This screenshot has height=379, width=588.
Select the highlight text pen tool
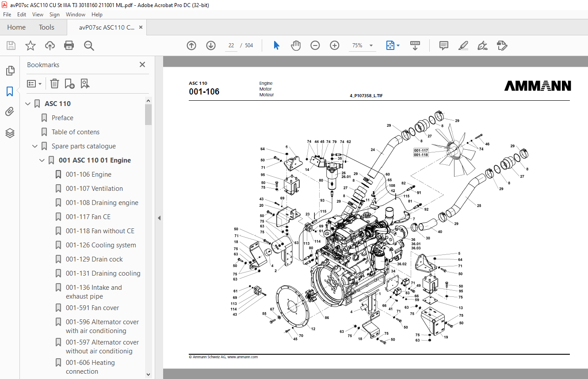(463, 45)
